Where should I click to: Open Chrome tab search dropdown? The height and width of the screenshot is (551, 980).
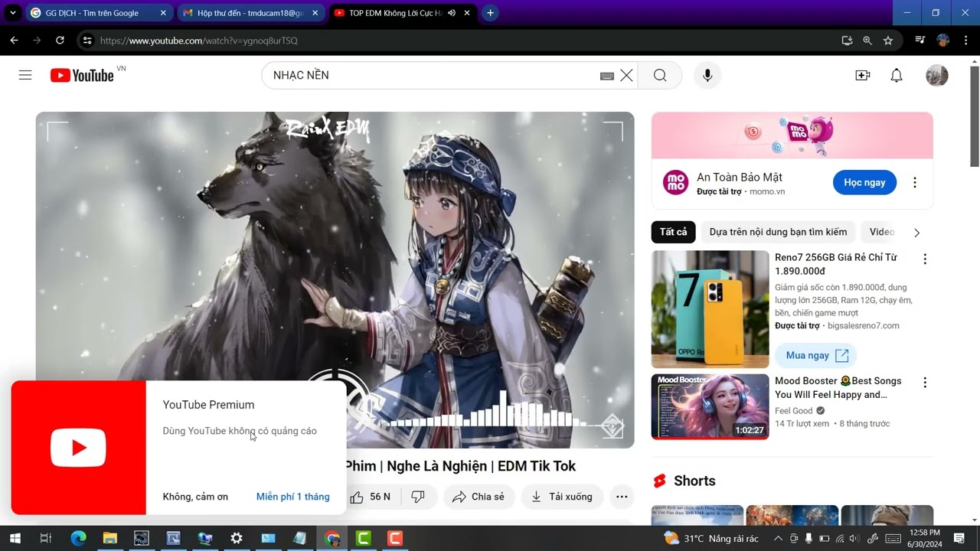tap(12, 13)
